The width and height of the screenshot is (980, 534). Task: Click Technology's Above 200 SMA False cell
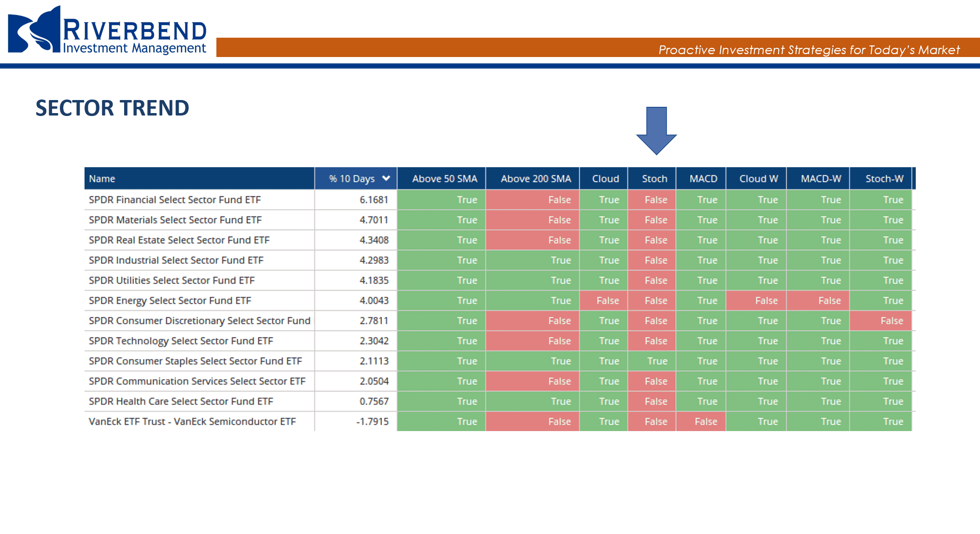click(x=533, y=341)
